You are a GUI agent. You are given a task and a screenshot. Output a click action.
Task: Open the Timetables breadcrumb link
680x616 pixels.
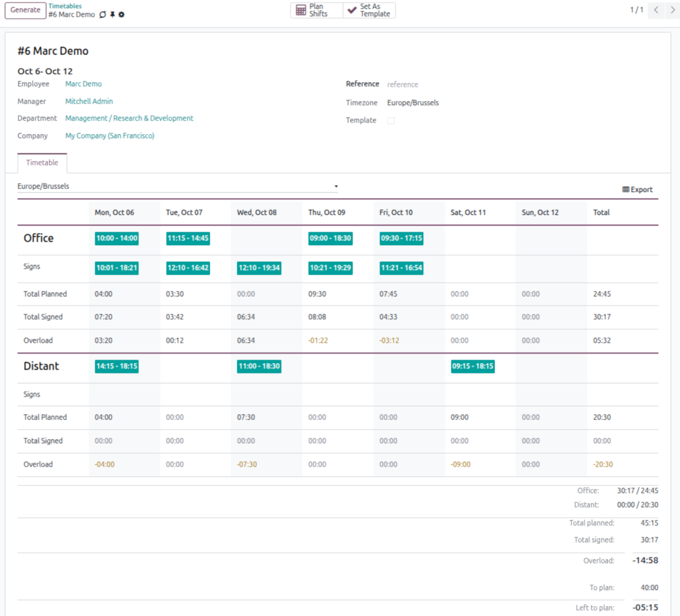(65, 6)
